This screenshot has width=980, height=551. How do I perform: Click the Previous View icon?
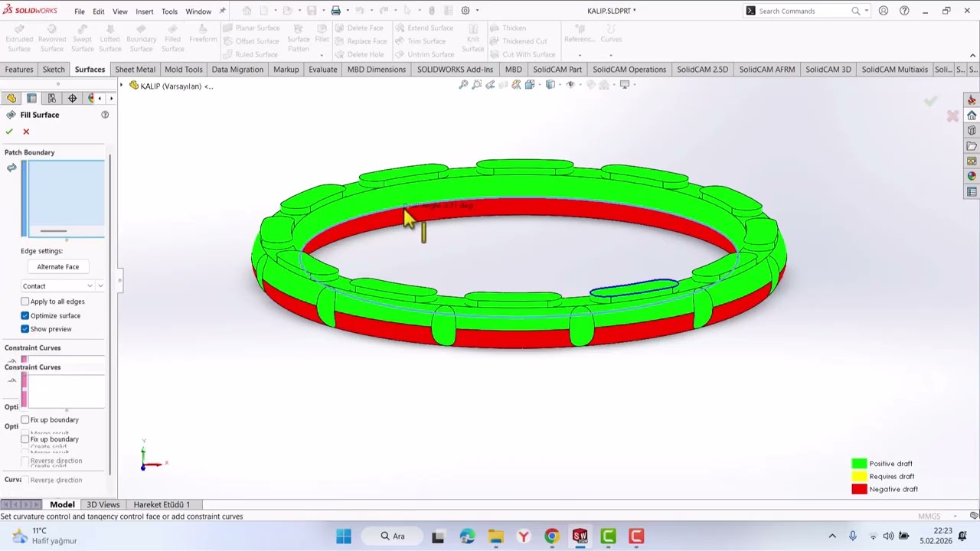pyautogui.click(x=490, y=84)
